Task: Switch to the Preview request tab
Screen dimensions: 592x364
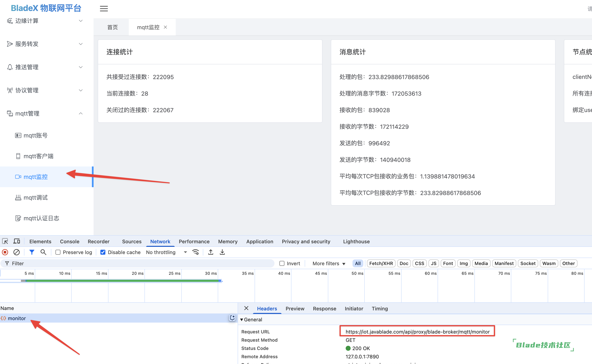Action: tap(295, 309)
